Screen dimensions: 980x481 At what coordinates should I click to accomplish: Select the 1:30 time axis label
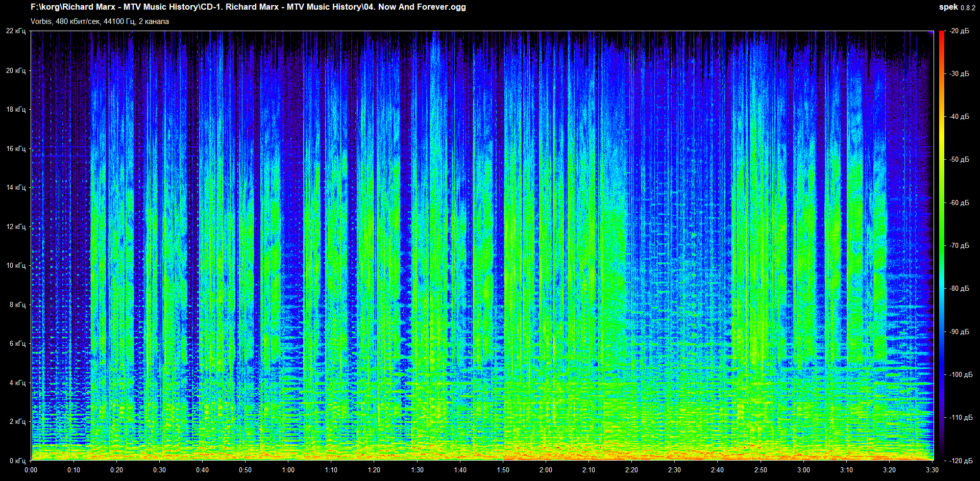click(x=417, y=470)
